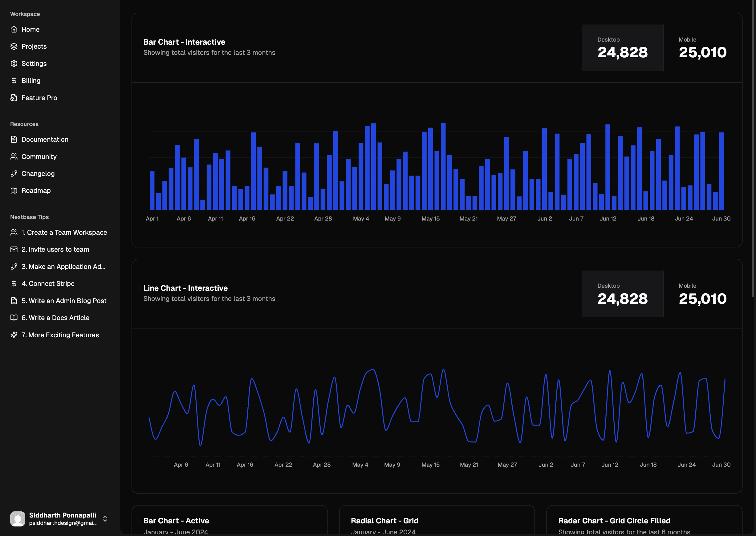756x536 pixels.
Task: Select Mobile toggle in Line Chart card
Action: [x=702, y=294]
